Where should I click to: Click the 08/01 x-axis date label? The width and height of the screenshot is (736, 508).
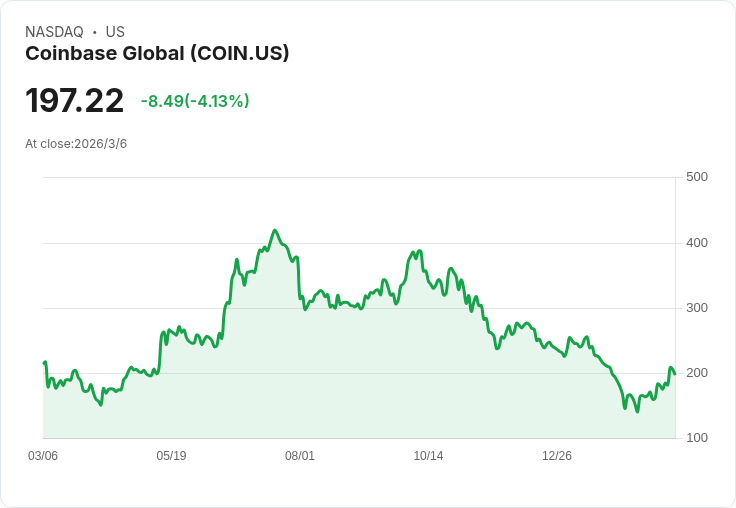pyautogui.click(x=300, y=456)
